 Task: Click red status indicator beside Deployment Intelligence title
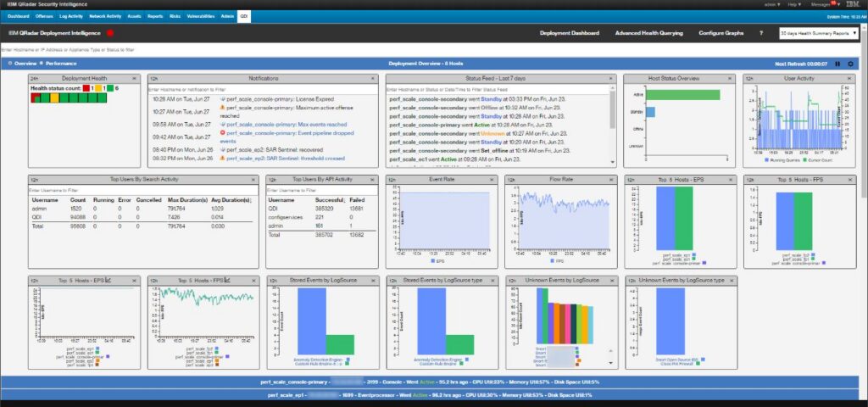tap(110, 33)
